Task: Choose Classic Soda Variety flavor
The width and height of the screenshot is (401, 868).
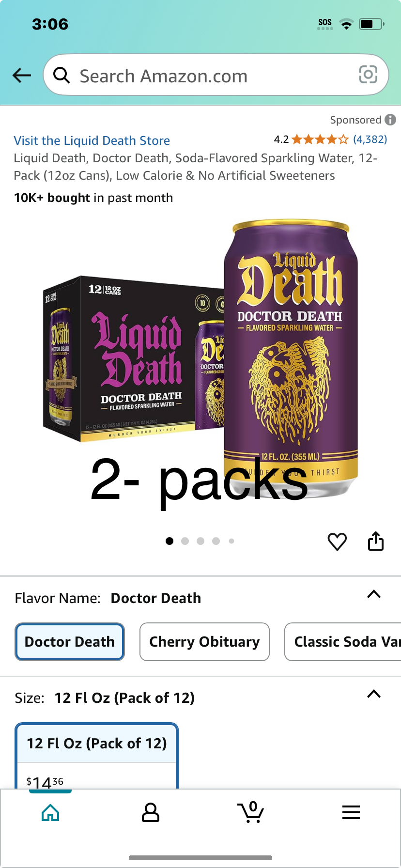Action: click(343, 642)
